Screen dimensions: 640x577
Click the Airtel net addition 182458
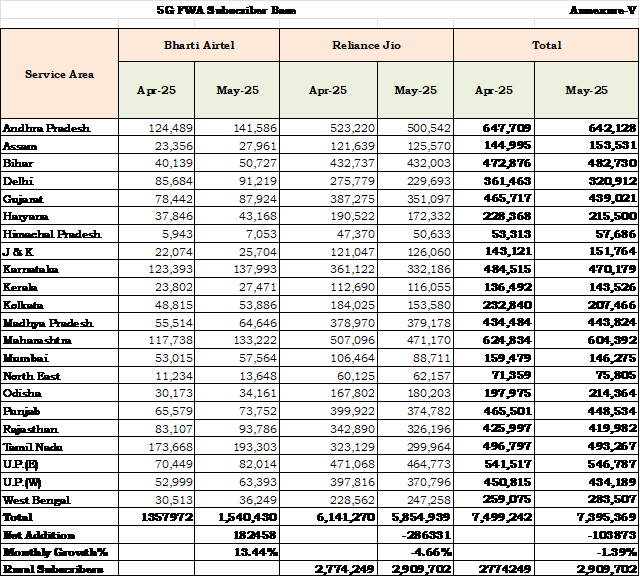click(x=253, y=535)
